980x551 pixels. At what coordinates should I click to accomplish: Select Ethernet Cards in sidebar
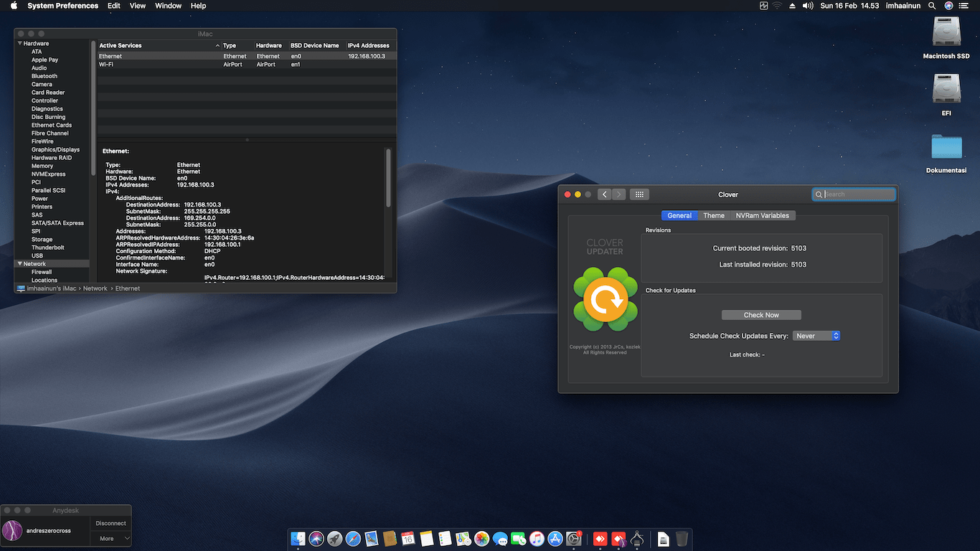(52, 125)
